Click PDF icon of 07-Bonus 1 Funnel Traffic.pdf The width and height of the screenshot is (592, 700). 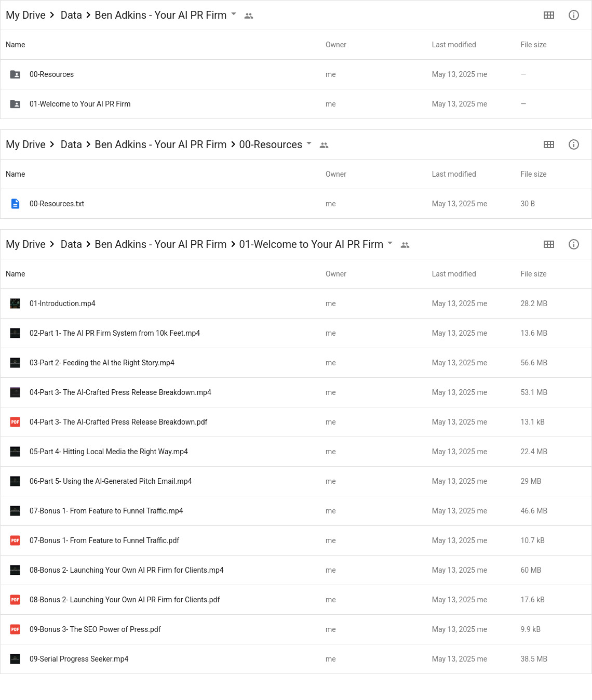15,540
